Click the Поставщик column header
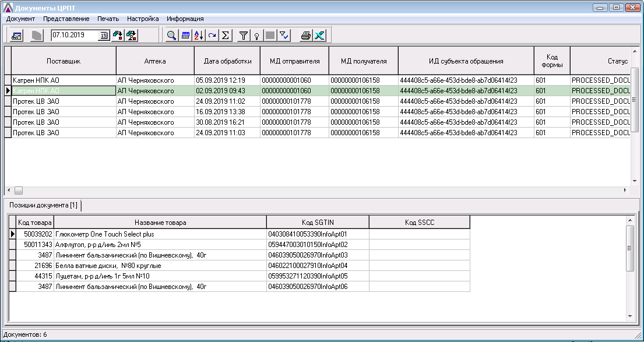644x342 pixels. 64,61
